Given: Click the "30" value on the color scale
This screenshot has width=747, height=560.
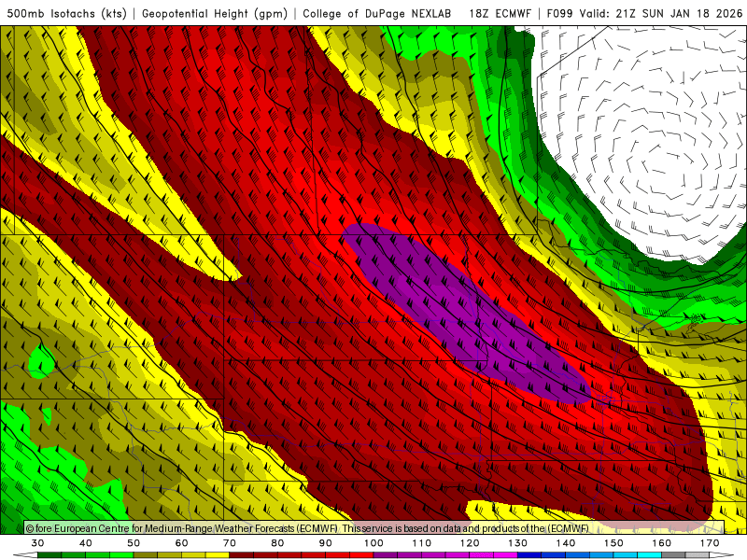Looking at the screenshot, I should click(x=37, y=543).
